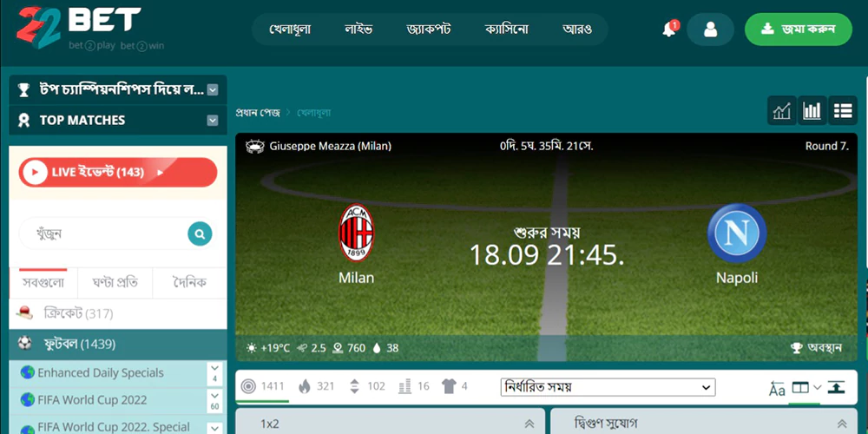Collapse the 1x2 market section
This screenshot has width=868, height=434.
coord(529,424)
